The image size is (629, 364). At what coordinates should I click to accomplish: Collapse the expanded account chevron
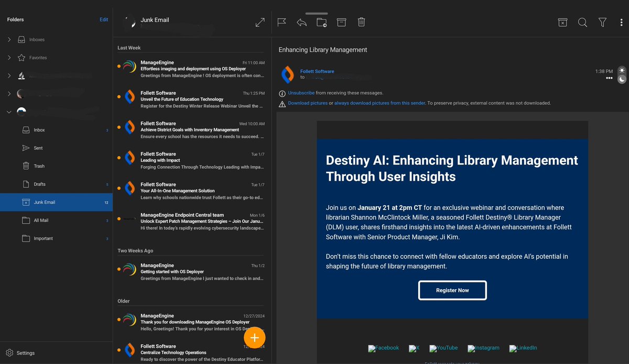pyautogui.click(x=9, y=112)
